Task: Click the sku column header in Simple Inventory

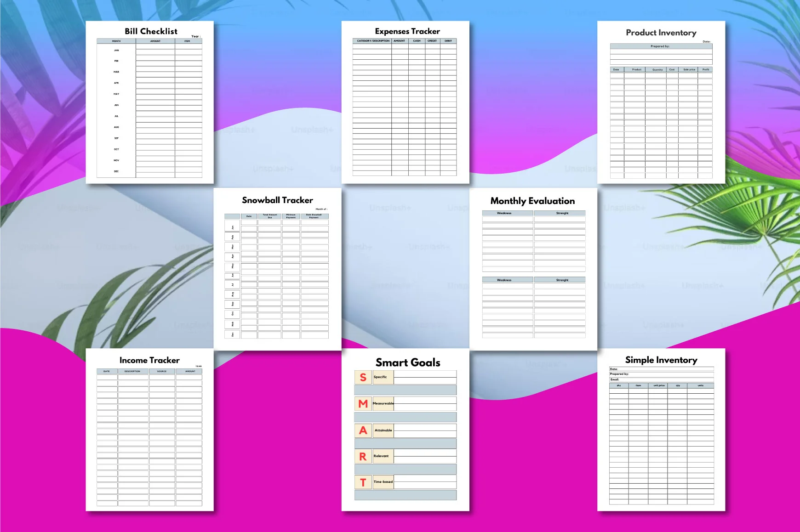Action: click(x=619, y=385)
